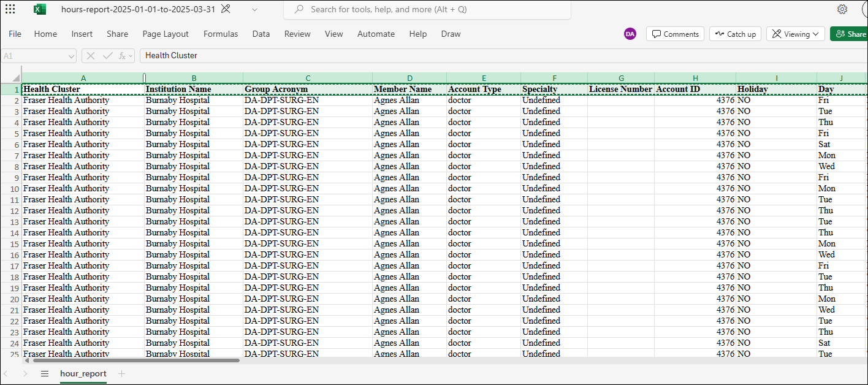Image resolution: width=868 pixels, height=385 pixels.
Task: Switch to the Formulas tab
Action: [x=221, y=34]
